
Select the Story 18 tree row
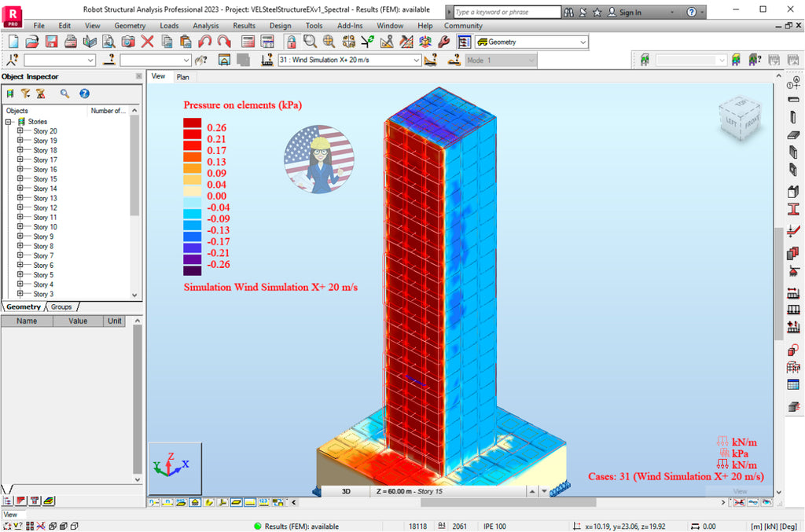pos(45,150)
